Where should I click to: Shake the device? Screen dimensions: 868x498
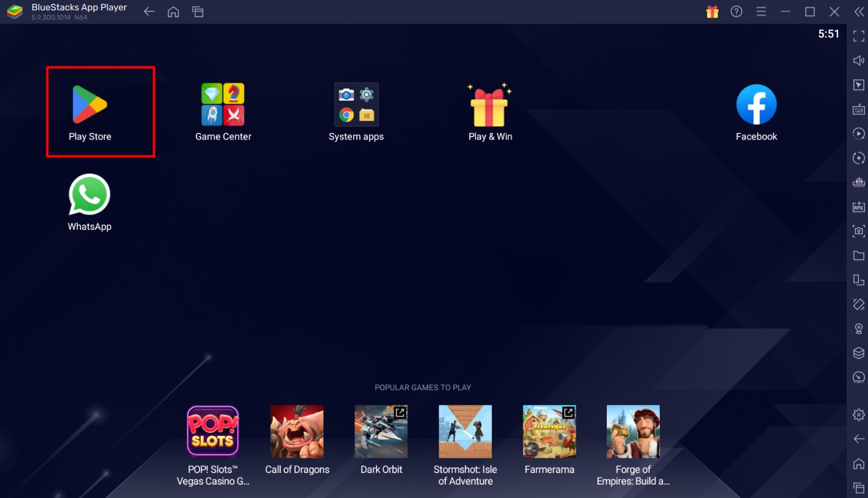859,304
